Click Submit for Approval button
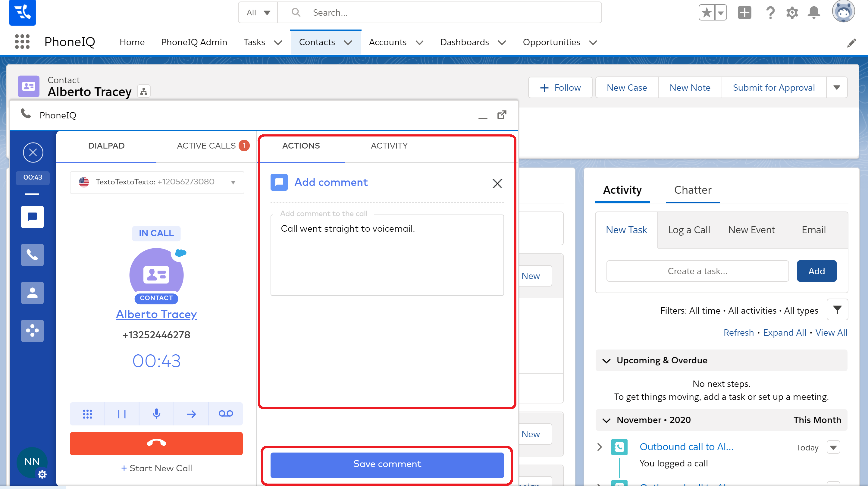The width and height of the screenshot is (868, 489). [774, 88]
